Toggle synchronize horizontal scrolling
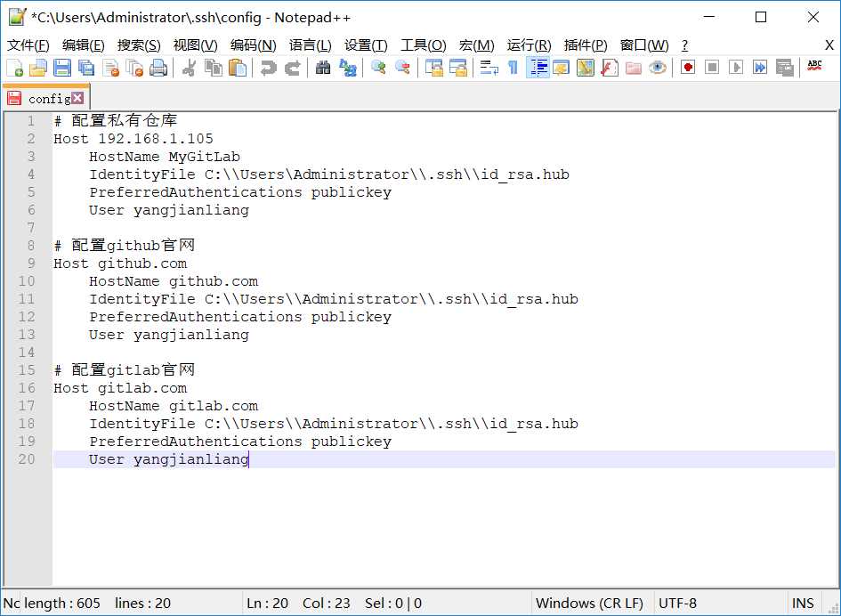This screenshot has width=841, height=616. tap(457, 69)
